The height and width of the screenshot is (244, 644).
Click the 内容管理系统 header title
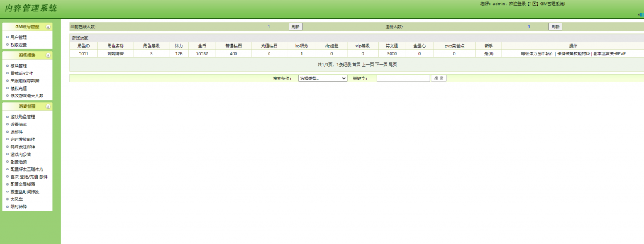[x=31, y=8]
